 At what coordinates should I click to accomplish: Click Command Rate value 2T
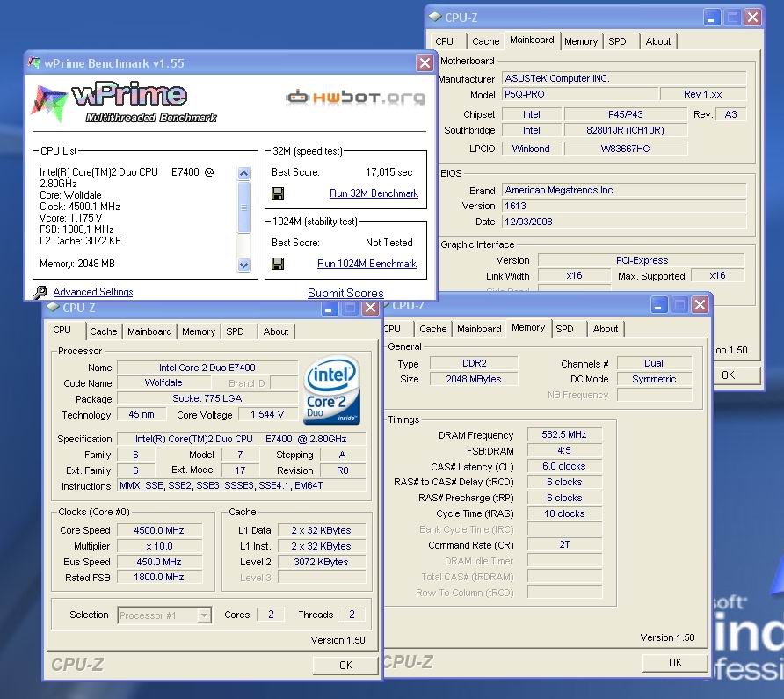pyautogui.click(x=564, y=545)
